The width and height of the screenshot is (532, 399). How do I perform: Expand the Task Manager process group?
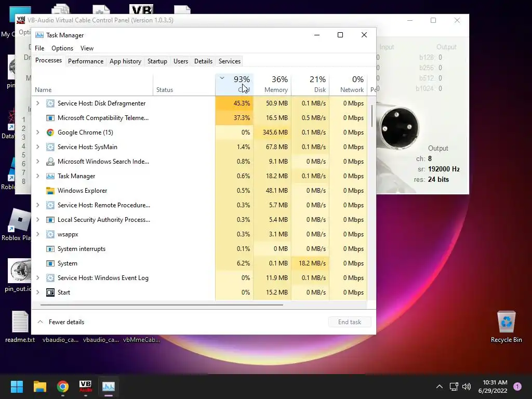coord(37,177)
